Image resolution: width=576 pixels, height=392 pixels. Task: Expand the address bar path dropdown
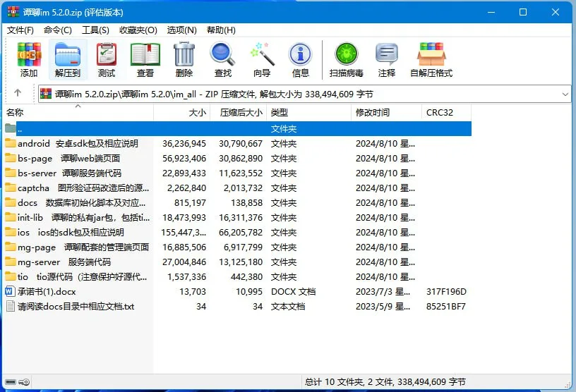(x=565, y=94)
